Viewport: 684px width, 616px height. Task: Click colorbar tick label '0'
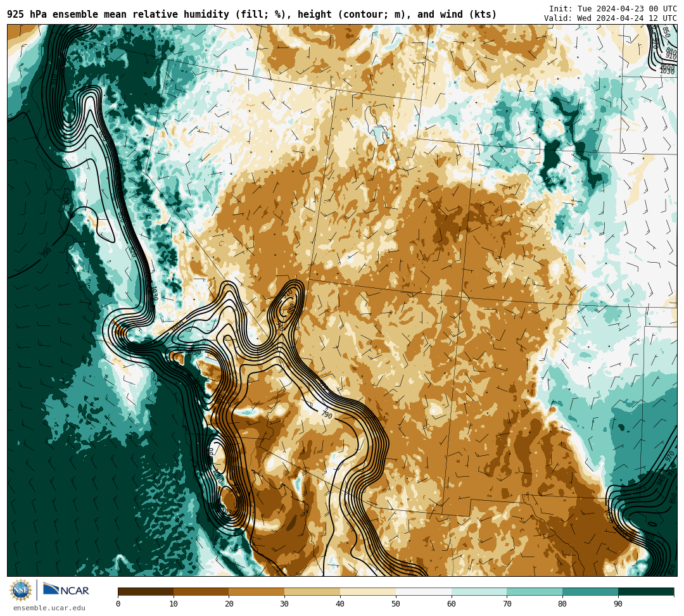[x=118, y=604]
